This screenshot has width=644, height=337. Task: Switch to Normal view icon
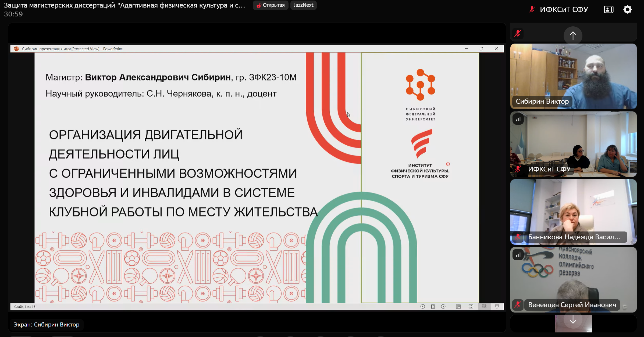[x=458, y=307]
